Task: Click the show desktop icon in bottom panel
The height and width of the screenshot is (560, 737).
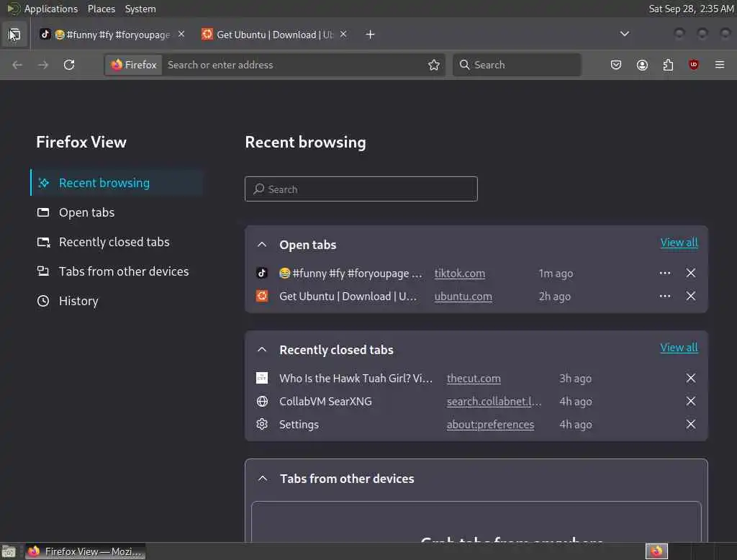Action: [9, 551]
